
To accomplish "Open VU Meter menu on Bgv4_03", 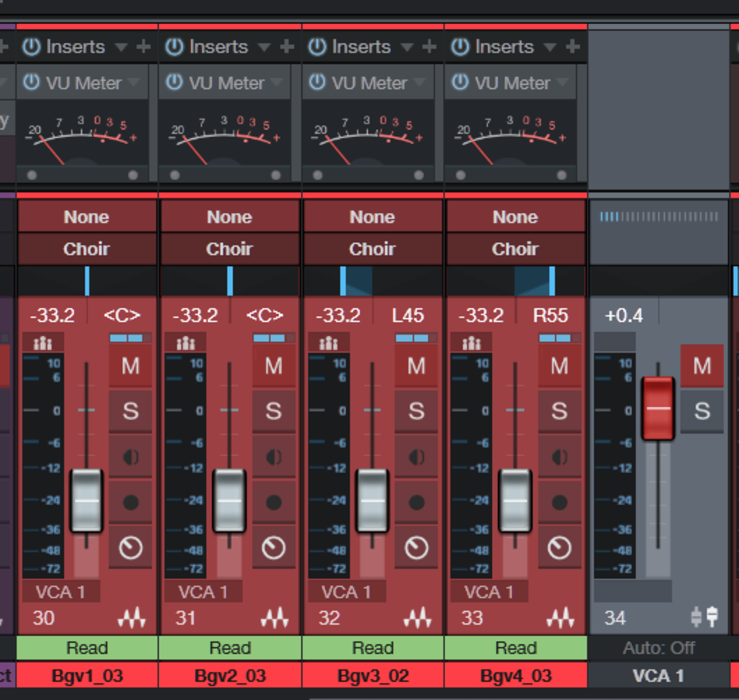I will (x=563, y=83).
